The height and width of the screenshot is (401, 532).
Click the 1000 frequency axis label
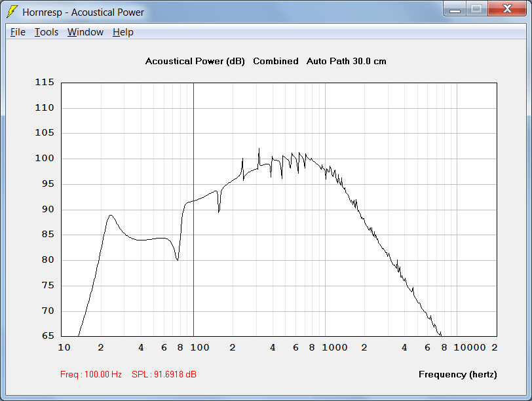click(x=335, y=347)
